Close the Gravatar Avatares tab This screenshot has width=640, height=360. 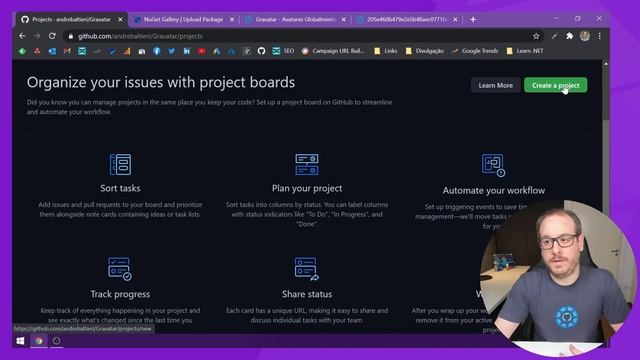click(x=344, y=19)
